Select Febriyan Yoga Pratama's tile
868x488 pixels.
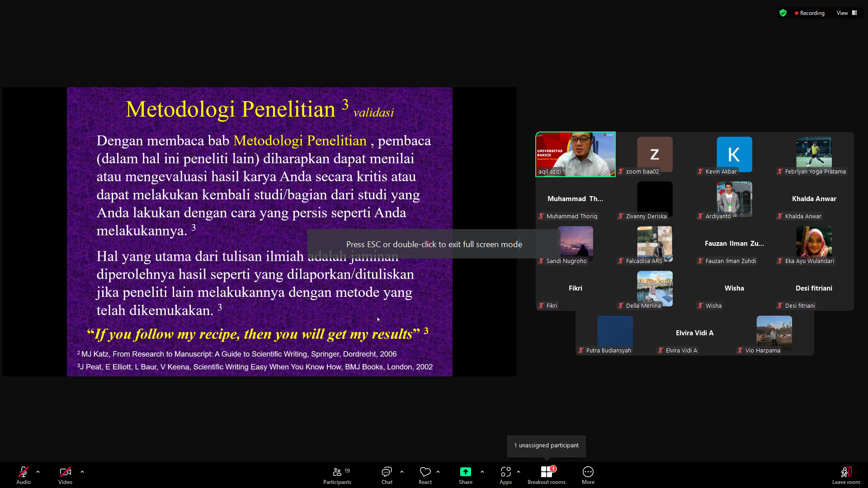(x=814, y=154)
